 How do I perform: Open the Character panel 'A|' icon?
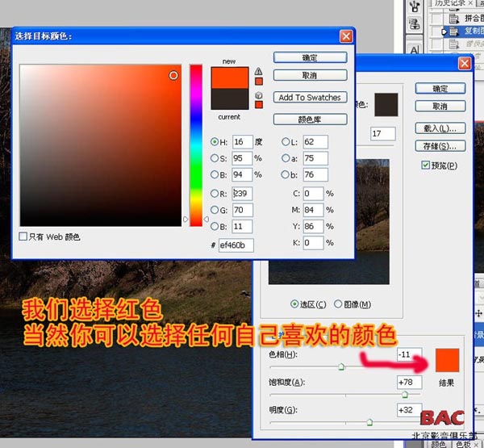tap(415, 49)
